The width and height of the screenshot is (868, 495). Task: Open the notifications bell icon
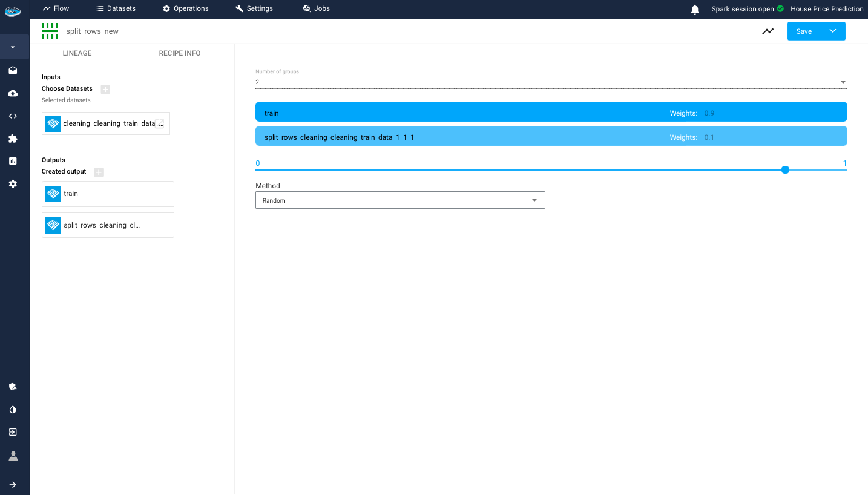694,9
